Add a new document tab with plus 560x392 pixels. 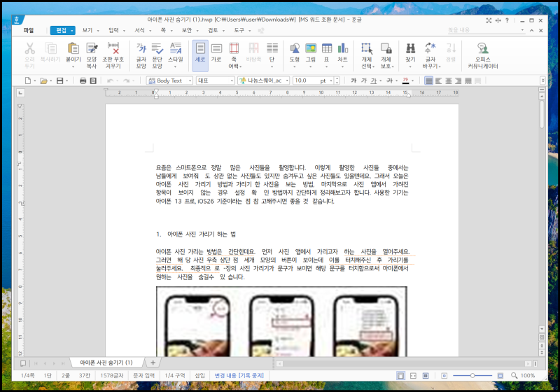tap(153, 363)
